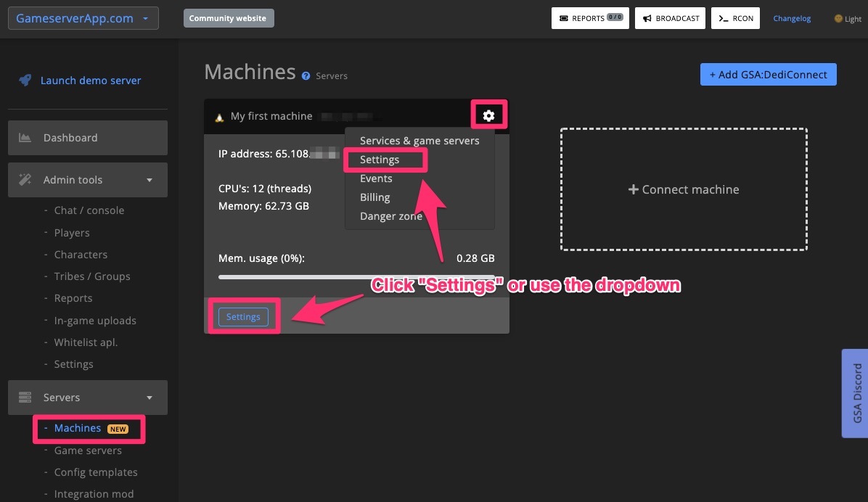Screen dimensions: 868x502
Task: Open Tribes / Groups in sidebar
Action: click(x=92, y=276)
